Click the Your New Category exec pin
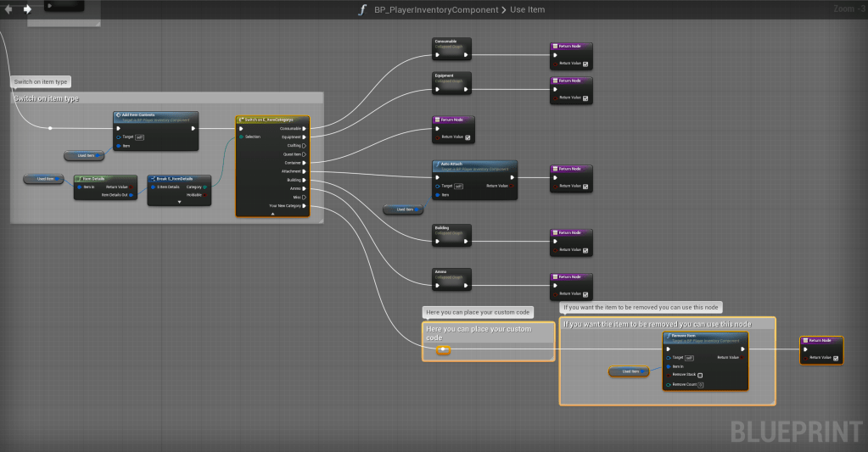 coord(304,205)
